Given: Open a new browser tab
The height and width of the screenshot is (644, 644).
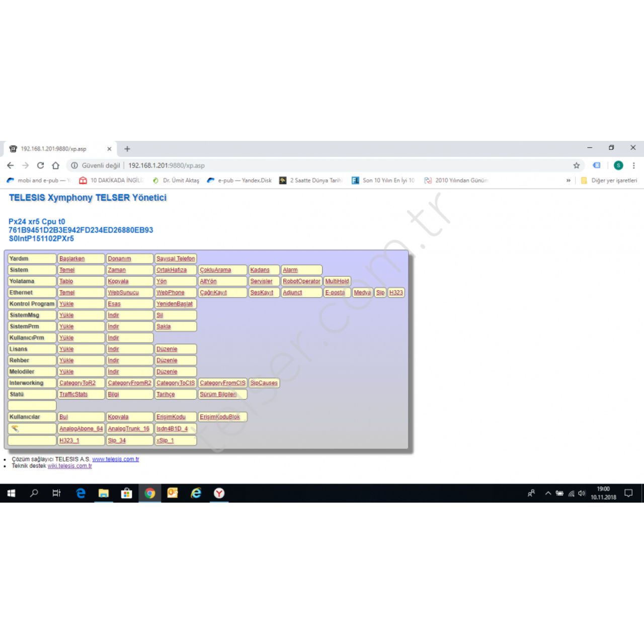Looking at the screenshot, I should click(127, 149).
